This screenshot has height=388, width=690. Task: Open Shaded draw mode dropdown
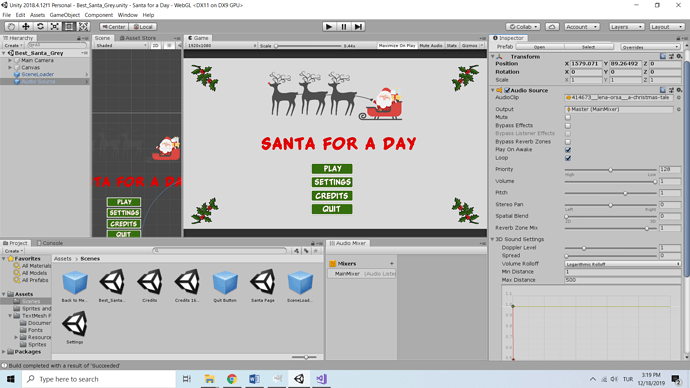[x=121, y=45]
